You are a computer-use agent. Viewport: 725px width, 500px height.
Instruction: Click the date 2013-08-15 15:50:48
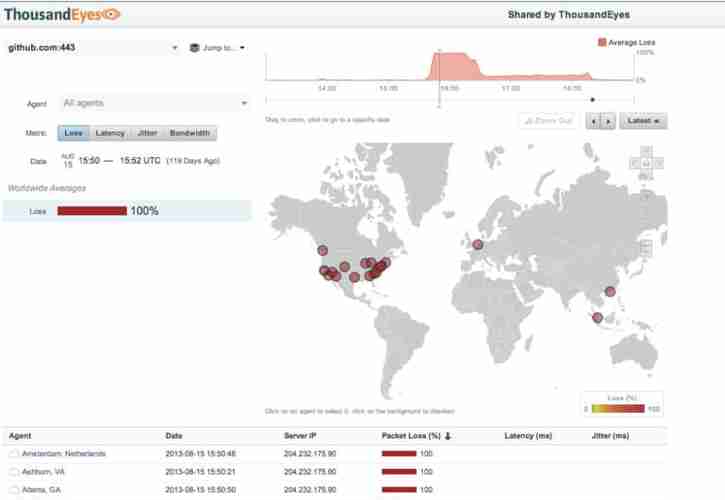(201, 454)
